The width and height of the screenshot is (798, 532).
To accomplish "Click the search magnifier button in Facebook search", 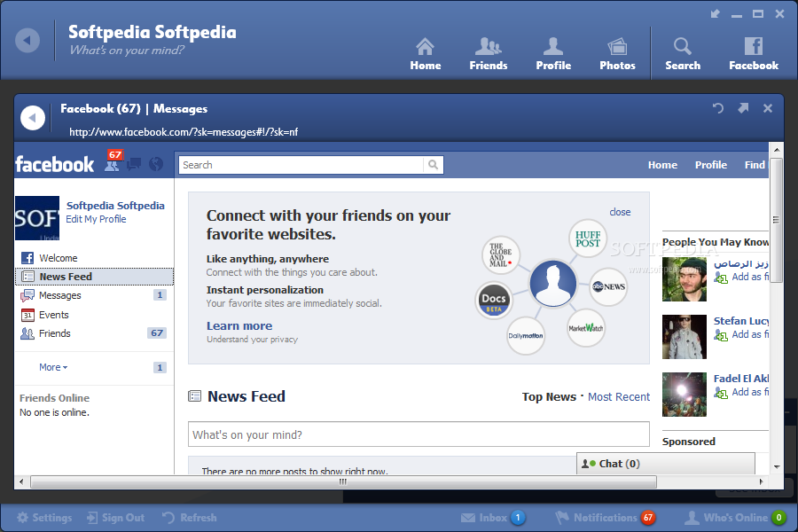I will [433, 164].
